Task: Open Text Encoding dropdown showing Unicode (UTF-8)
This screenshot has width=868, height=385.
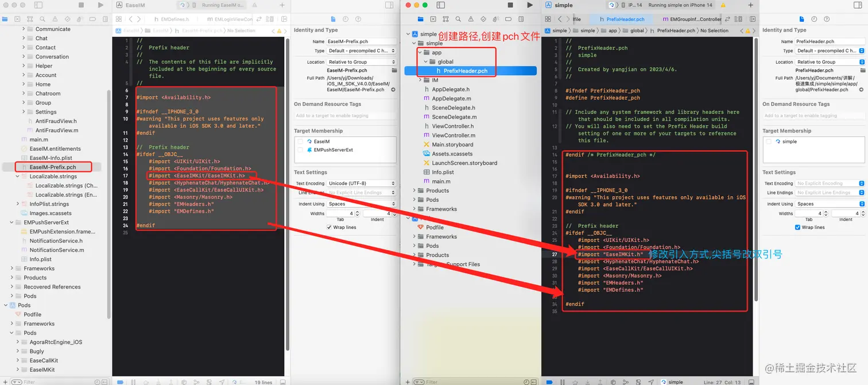Action: tap(361, 184)
